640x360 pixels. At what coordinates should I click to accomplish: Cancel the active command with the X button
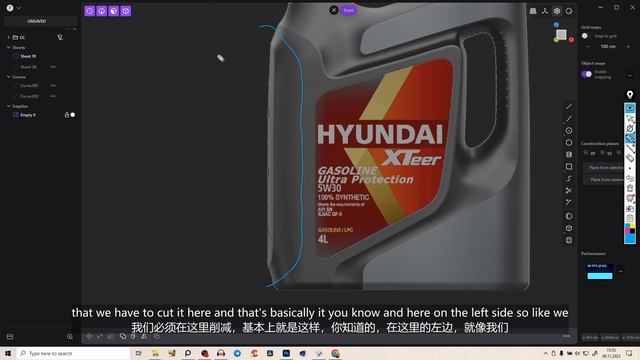point(334,10)
